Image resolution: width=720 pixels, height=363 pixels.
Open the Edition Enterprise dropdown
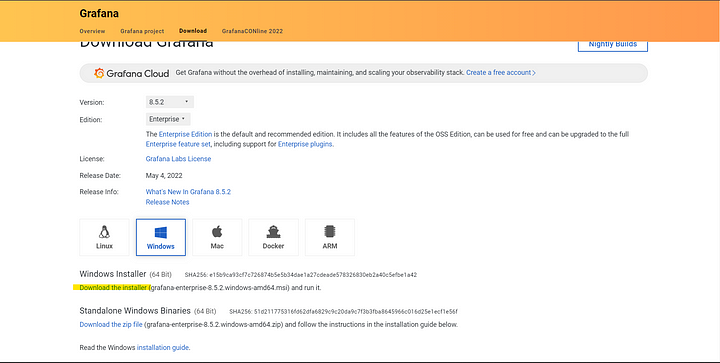coord(168,119)
